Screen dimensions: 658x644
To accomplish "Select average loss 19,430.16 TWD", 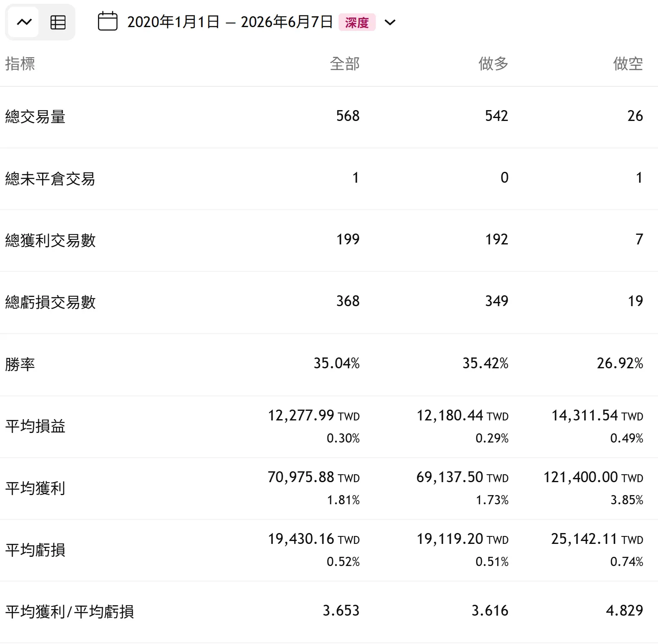I will (x=314, y=539).
